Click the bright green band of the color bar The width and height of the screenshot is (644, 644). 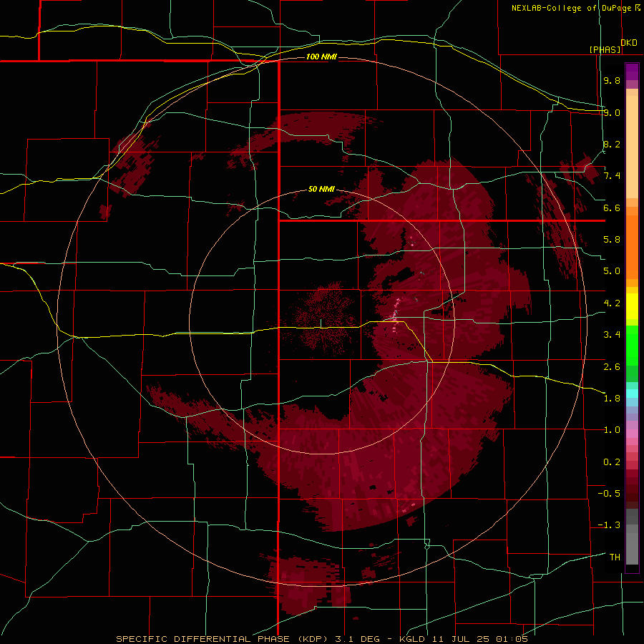[632, 345]
